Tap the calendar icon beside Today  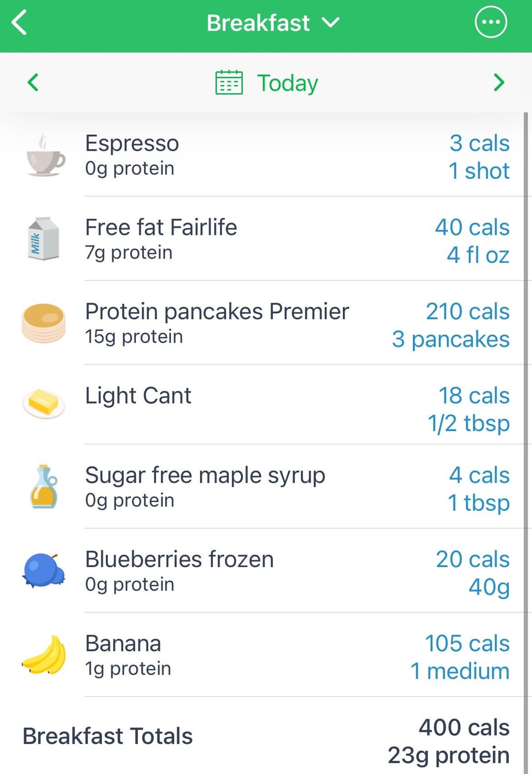229,82
